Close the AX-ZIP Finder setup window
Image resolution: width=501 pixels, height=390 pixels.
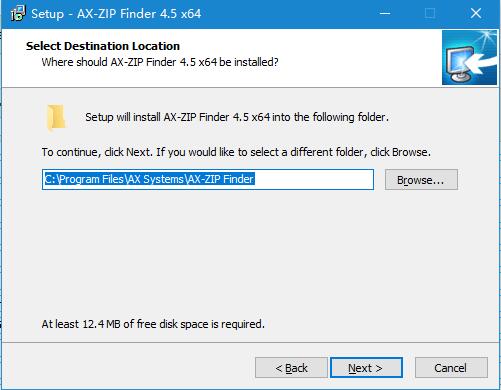point(476,14)
